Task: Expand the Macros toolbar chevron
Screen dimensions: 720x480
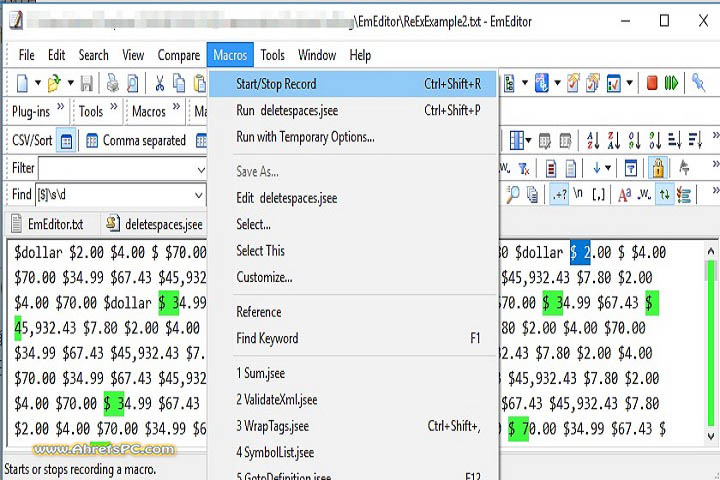Action: pos(176,107)
